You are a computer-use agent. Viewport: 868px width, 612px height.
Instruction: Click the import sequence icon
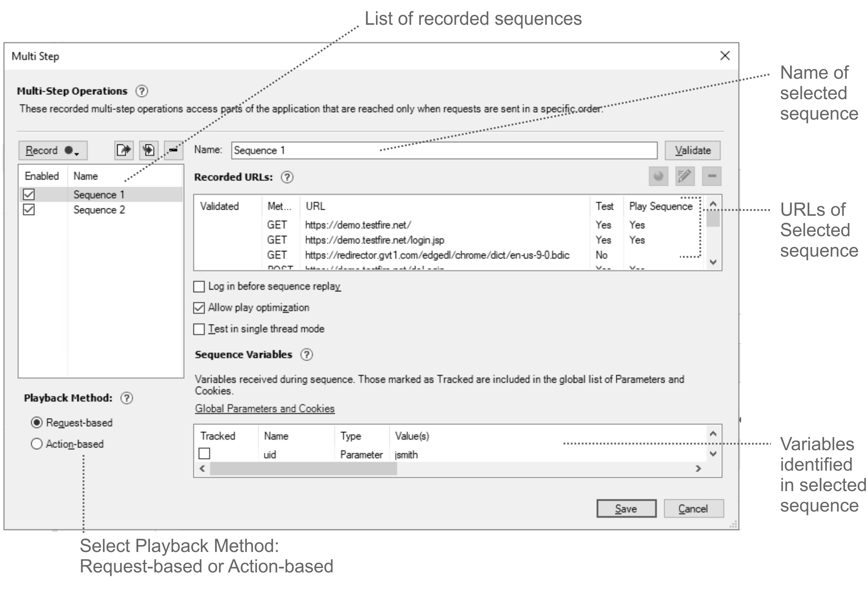[x=149, y=150]
